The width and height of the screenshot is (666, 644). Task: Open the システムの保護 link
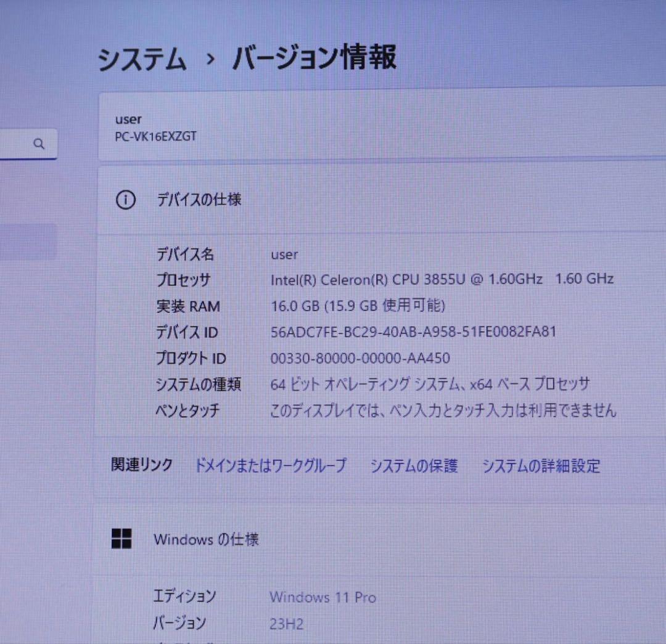[414, 467]
